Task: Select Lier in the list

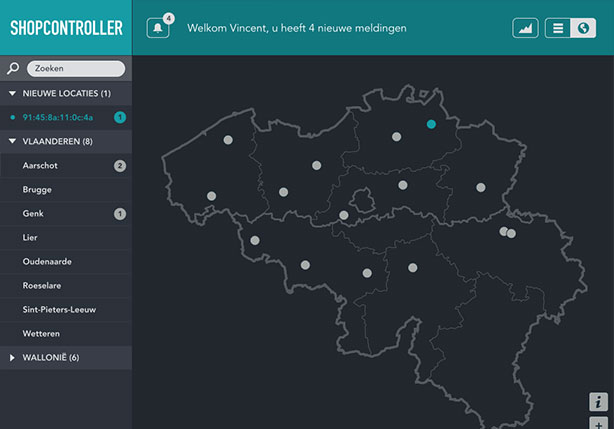Action: tap(66, 238)
